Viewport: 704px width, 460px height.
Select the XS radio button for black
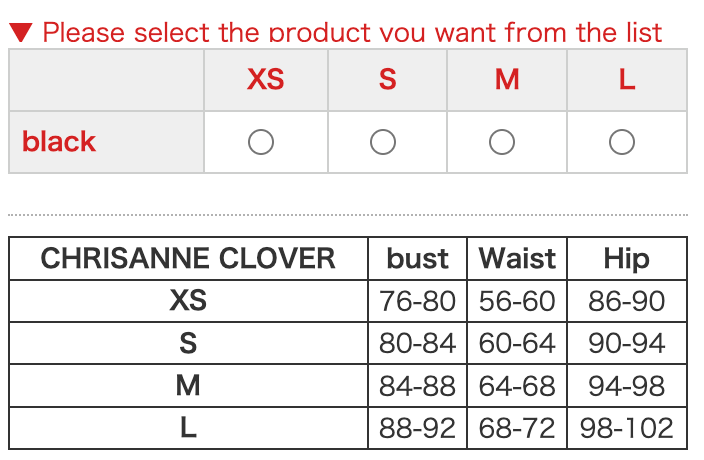[261, 142]
